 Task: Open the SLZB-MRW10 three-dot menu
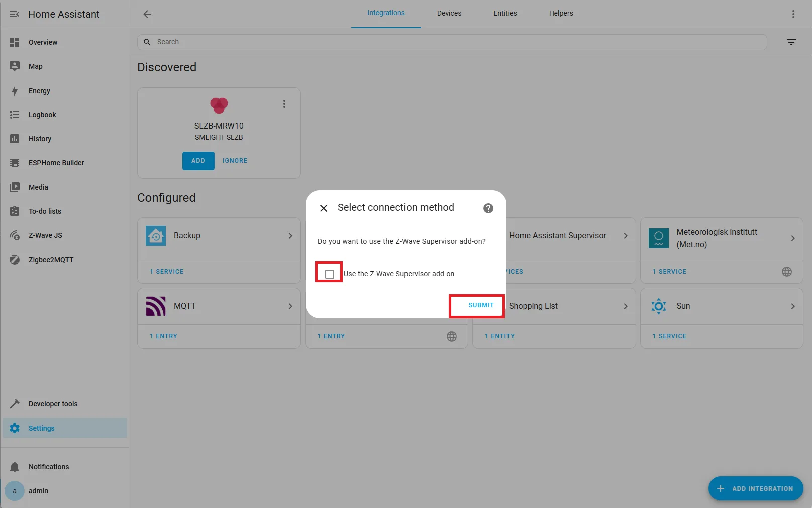tap(284, 104)
